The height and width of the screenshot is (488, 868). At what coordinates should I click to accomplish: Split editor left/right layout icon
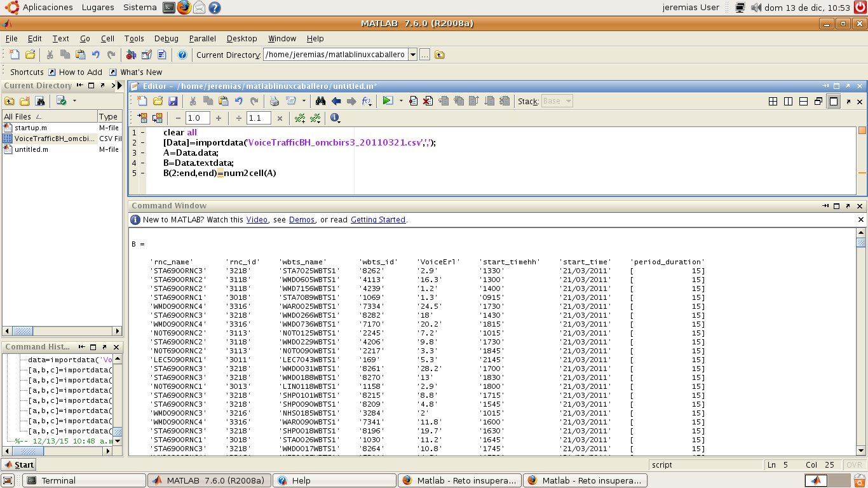tap(788, 101)
